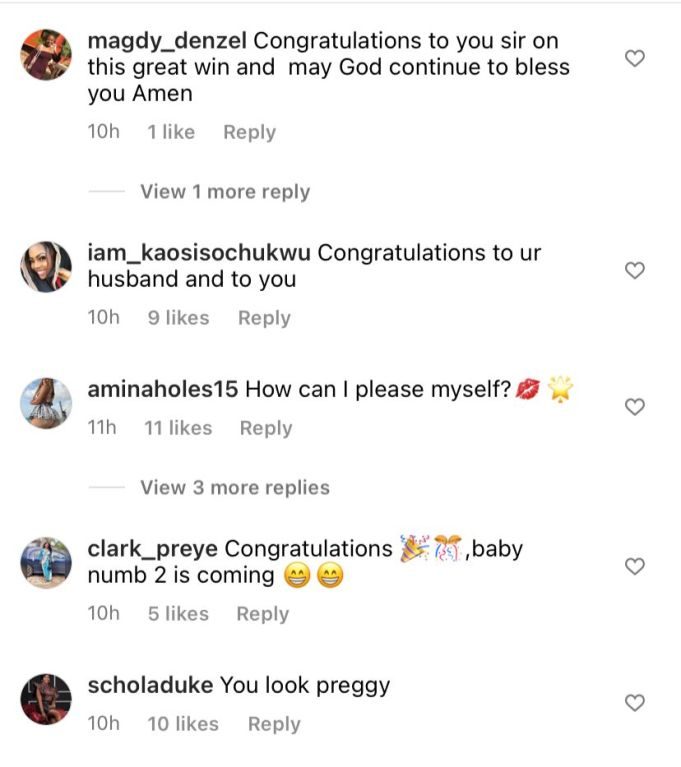This screenshot has width=681, height=767.
Task: Expand 'View 1 more reply' thread
Action: click(225, 192)
